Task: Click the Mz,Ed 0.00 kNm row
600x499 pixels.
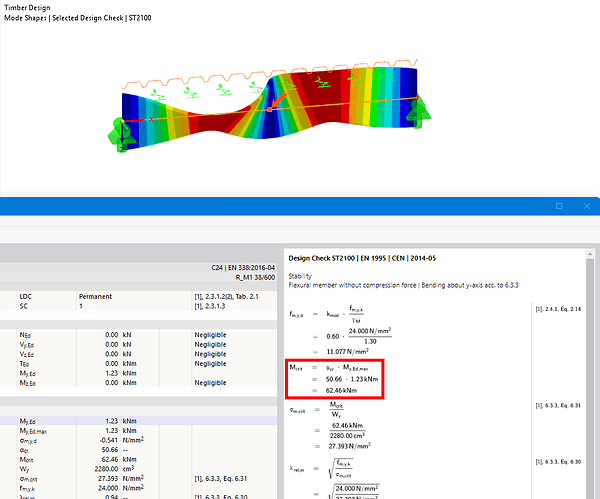Action: pyautogui.click(x=100, y=383)
